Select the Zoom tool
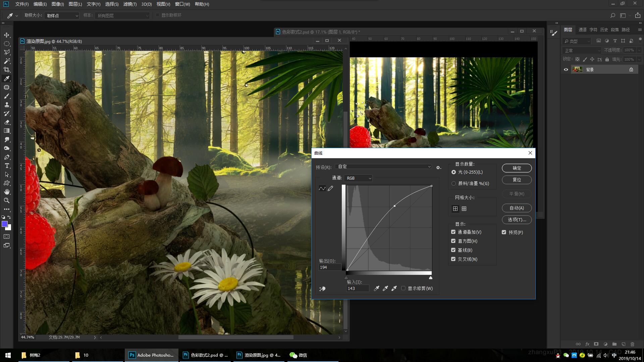This screenshot has height=362, width=644. [7, 200]
